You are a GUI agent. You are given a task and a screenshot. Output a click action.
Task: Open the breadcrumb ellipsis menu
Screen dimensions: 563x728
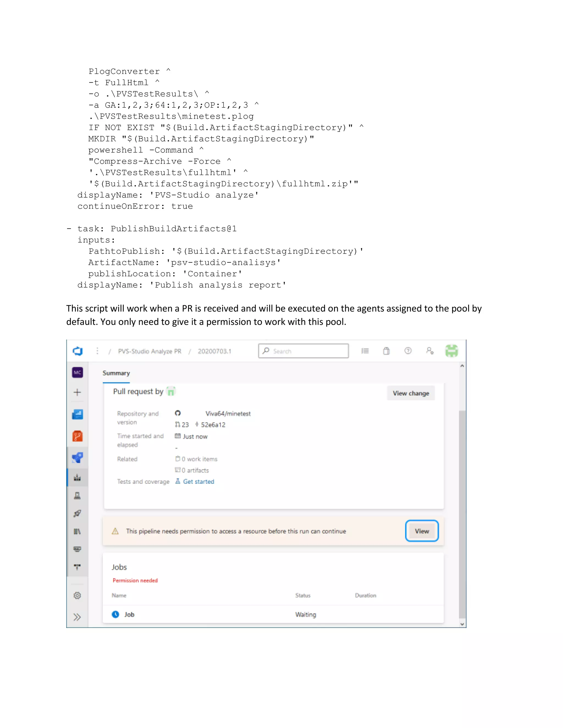click(97, 351)
